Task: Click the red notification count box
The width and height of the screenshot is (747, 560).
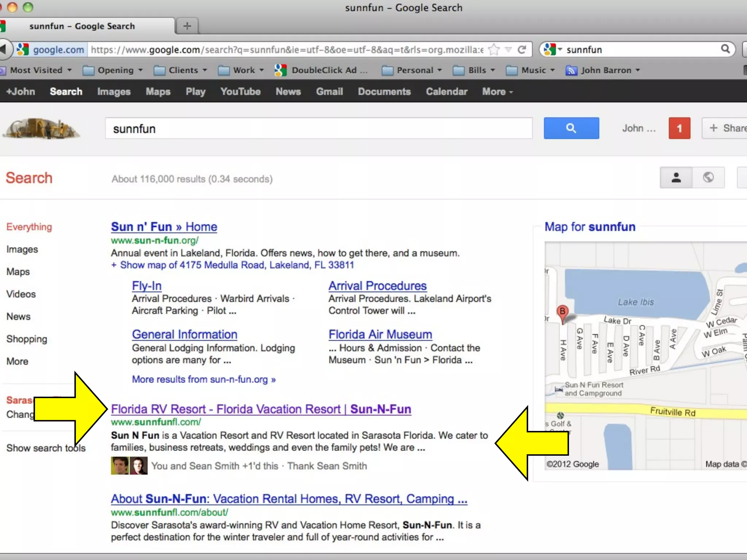Action: pos(679,128)
